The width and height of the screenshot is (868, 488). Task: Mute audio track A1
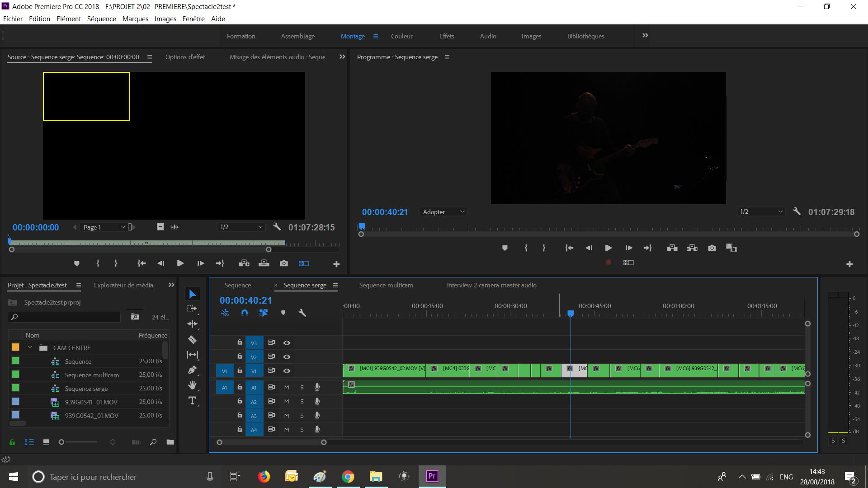[x=287, y=387]
